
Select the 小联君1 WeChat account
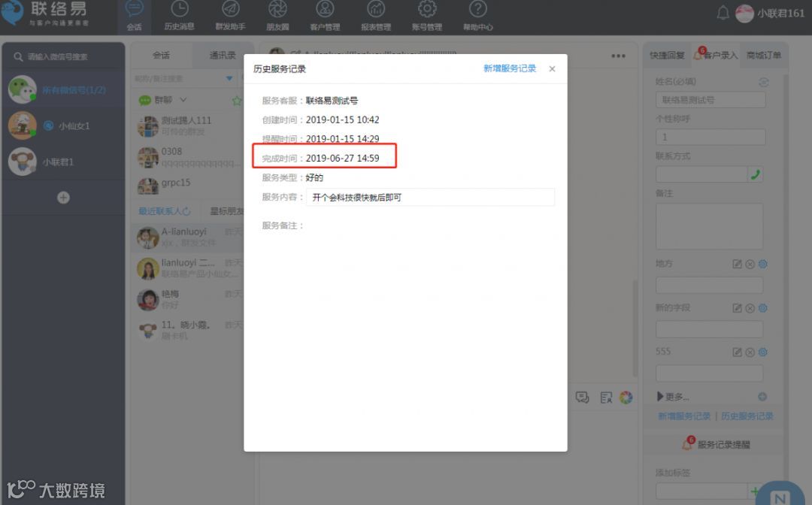[63, 162]
